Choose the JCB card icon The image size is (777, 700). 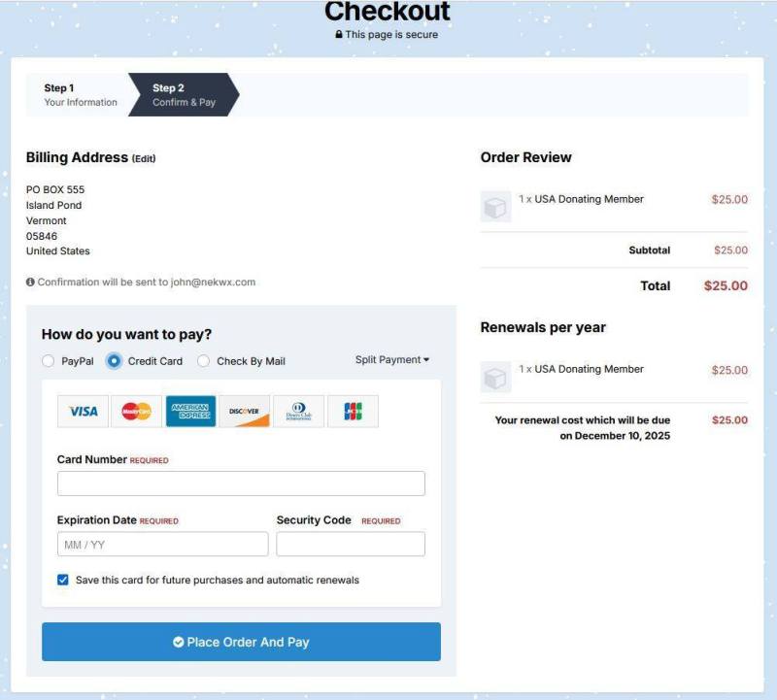(353, 412)
